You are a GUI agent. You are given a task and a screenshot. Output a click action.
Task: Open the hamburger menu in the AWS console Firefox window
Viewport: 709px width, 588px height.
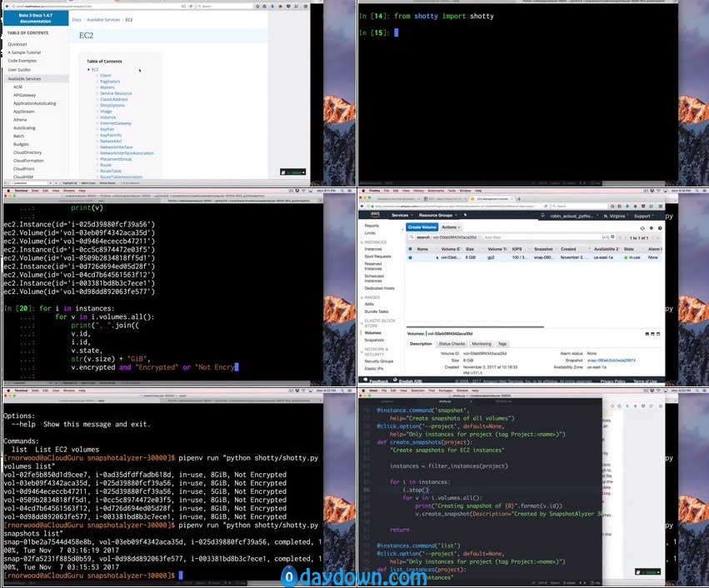pyautogui.click(x=661, y=206)
